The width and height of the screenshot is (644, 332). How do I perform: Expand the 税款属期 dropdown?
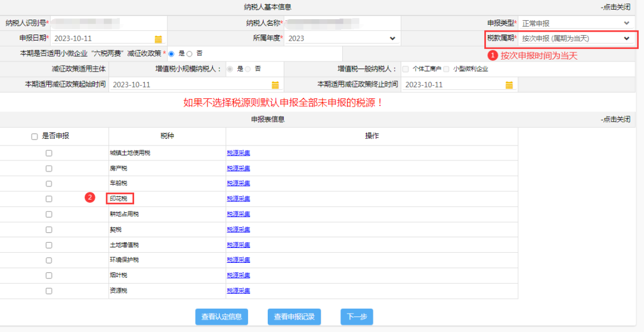(575, 39)
